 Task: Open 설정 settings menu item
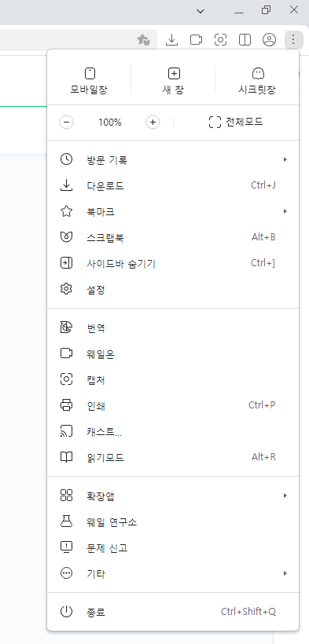click(x=173, y=290)
